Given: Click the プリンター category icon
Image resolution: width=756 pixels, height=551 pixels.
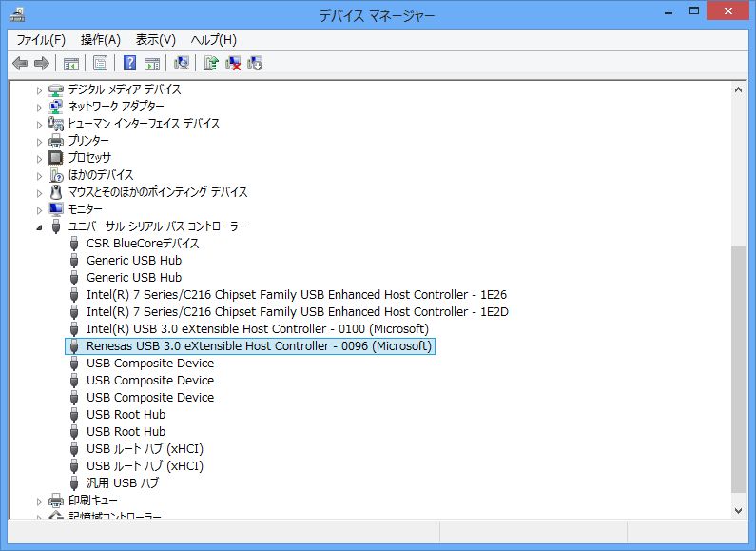Looking at the screenshot, I should point(56,141).
